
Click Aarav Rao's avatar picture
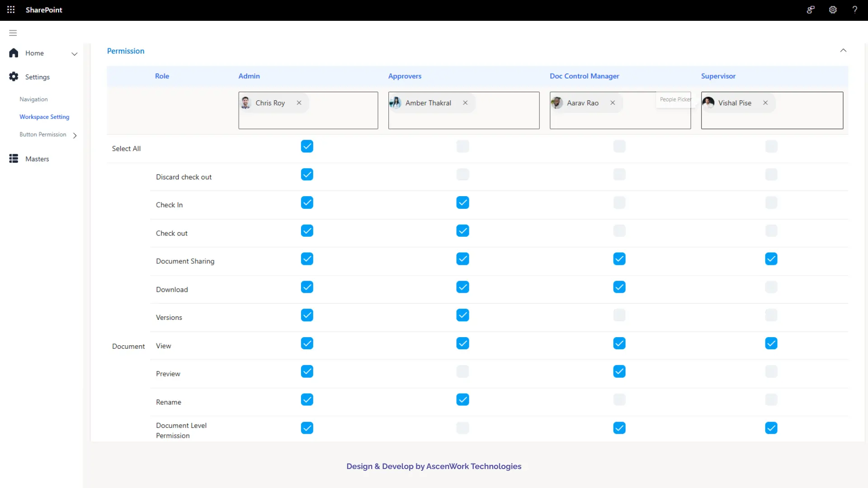click(557, 103)
